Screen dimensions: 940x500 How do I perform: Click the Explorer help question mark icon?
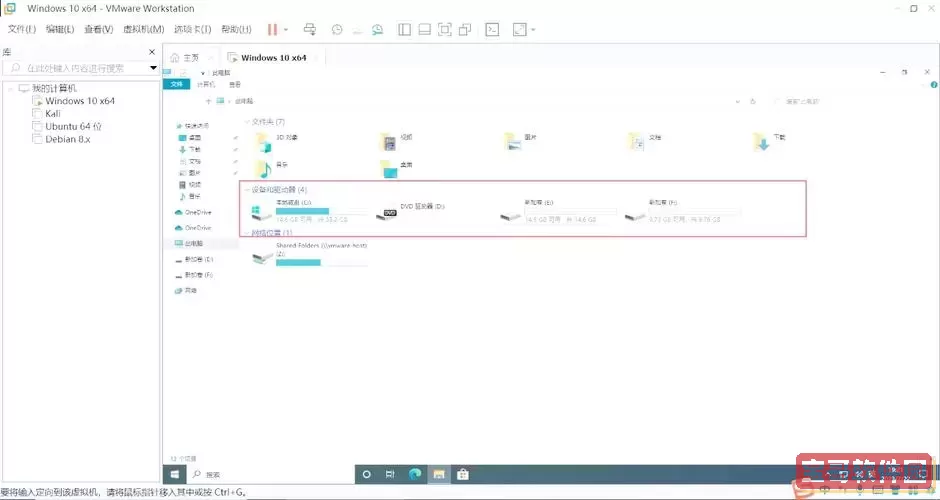(934, 85)
